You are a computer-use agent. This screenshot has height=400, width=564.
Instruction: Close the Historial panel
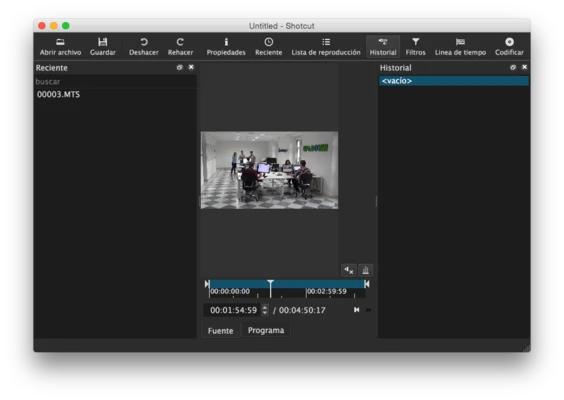tap(524, 67)
